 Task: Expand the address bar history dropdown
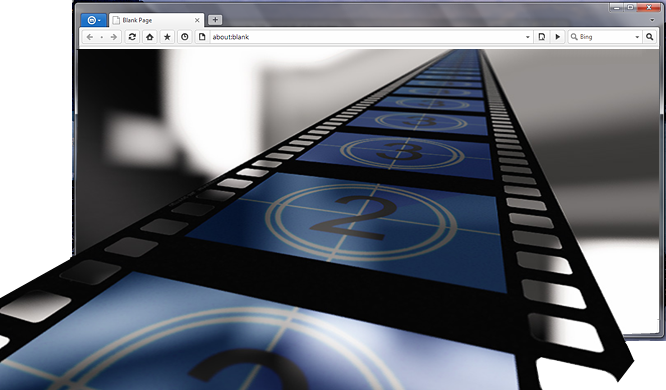(528, 37)
